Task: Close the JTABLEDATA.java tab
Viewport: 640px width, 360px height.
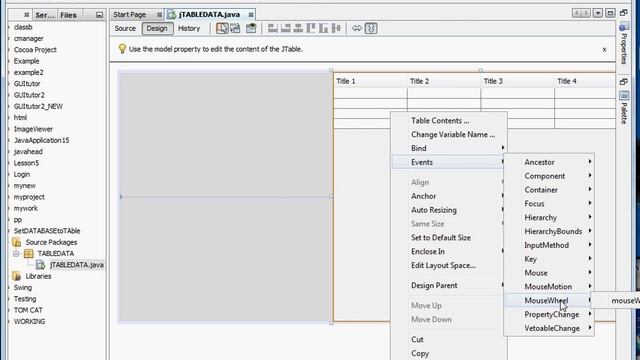Action: tap(251, 15)
